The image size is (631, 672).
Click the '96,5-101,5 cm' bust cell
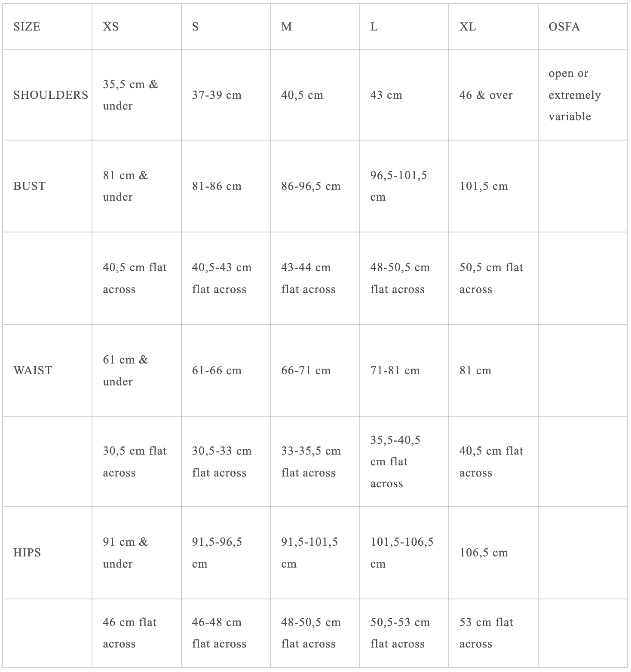click(398, 186)
